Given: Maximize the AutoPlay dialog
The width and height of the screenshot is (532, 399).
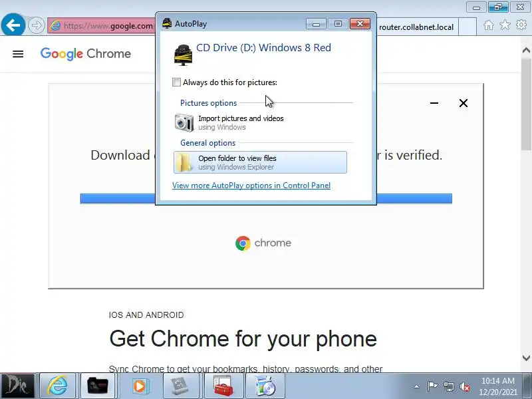Looking at the screenshot, I should tap(338, 24).
